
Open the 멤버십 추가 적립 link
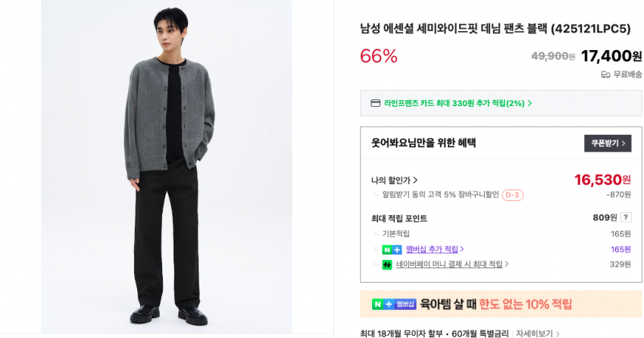coord(434,249)
